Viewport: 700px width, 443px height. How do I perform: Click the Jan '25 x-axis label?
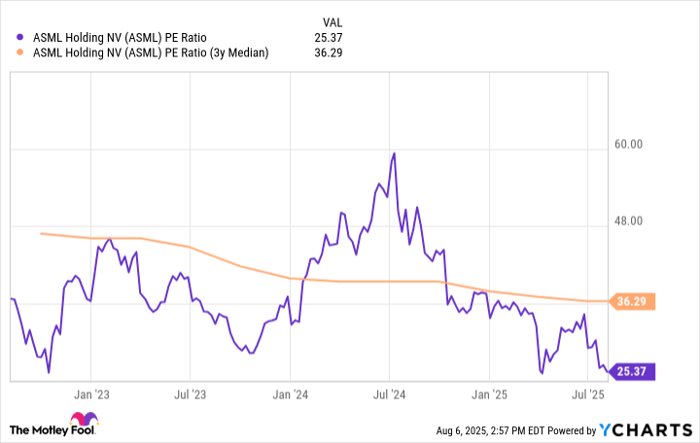point(490,395)
